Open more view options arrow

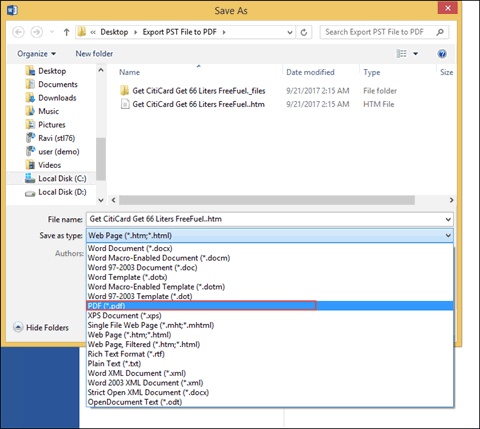click(x=415, y=54)
